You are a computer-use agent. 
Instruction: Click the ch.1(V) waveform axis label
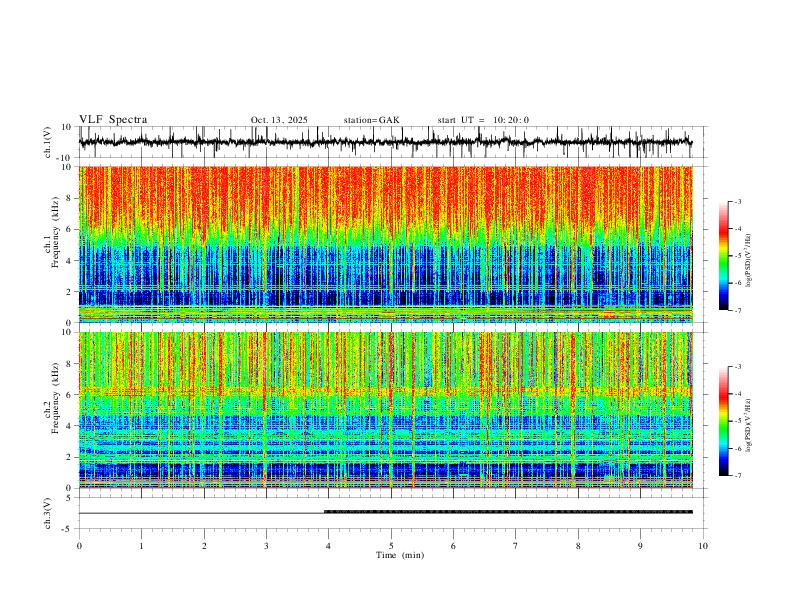pyautogui.click(x=48, y=142)
